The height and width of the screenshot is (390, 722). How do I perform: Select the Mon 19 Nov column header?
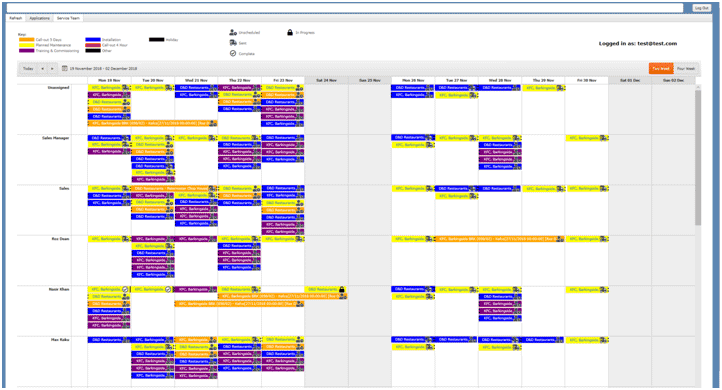click(109, 80)
